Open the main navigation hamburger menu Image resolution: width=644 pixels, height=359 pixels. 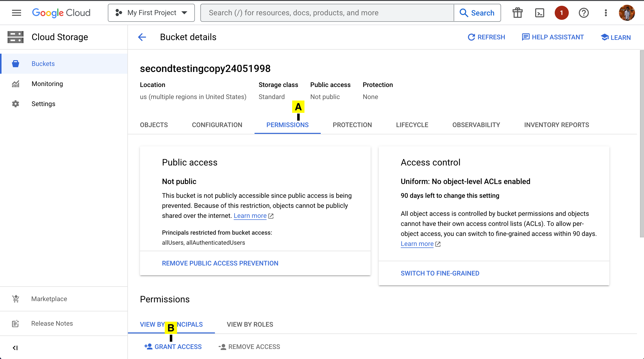[17, 13]
